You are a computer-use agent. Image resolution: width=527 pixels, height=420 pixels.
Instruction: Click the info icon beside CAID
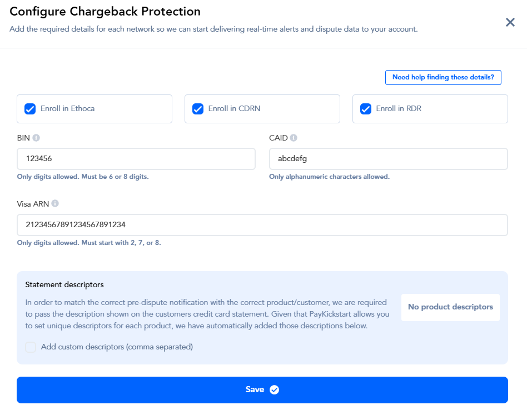294,138
